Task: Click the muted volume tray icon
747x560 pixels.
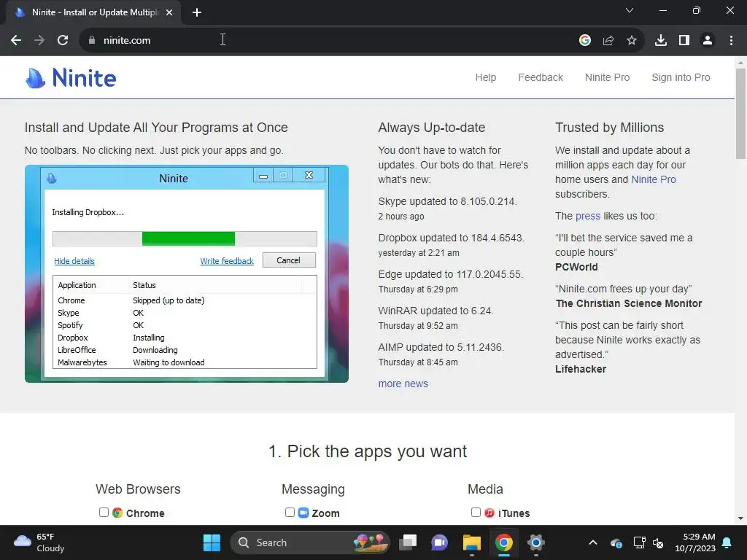Action: (x=659, y=542)
